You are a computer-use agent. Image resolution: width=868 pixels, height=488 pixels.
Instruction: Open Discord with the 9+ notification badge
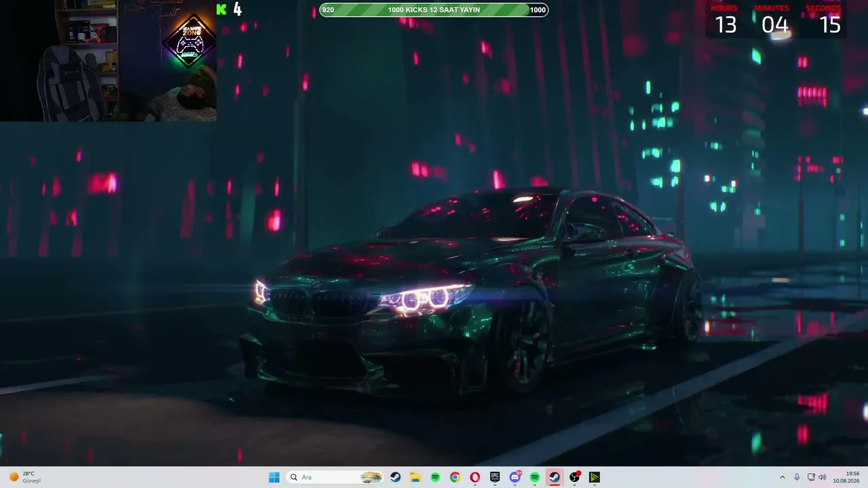pos(515,477)
